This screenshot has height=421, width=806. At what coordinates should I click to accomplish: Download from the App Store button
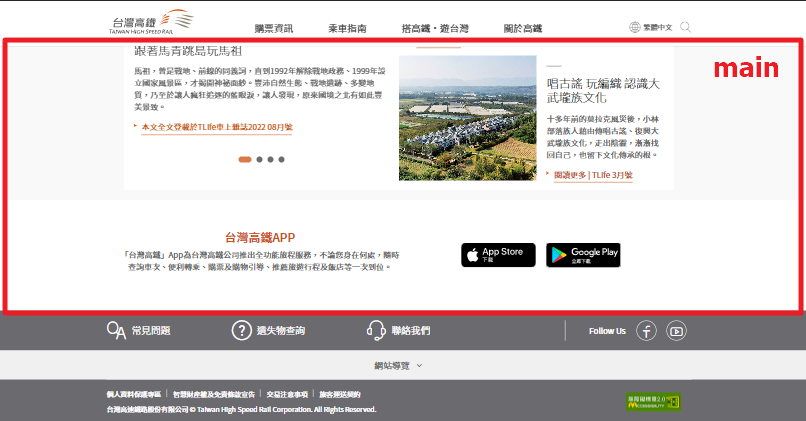tap(498, 255)
